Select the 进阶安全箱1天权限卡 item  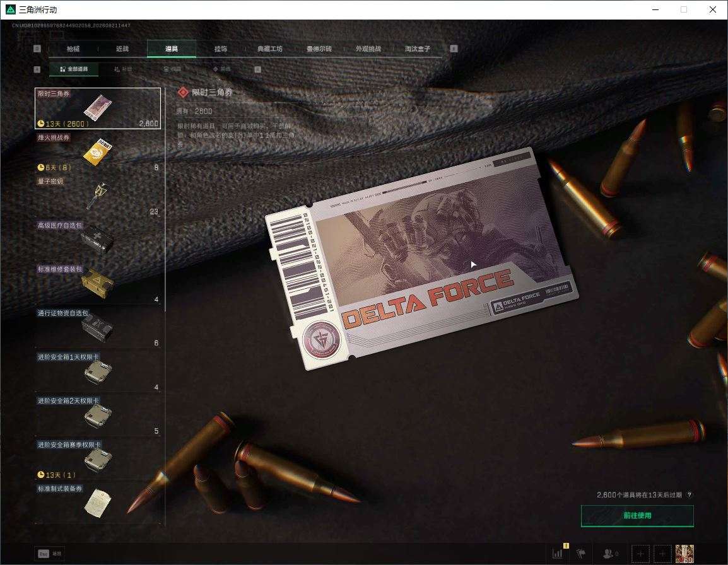pyautogui.click(x=98, y=371)
